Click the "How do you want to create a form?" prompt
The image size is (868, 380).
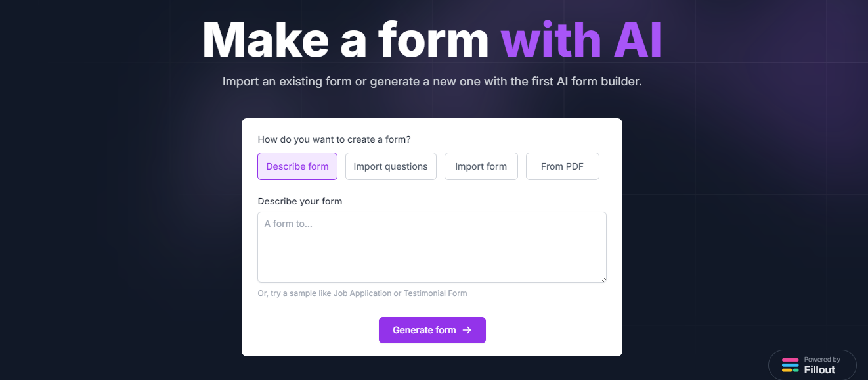[x=334, y=139]
